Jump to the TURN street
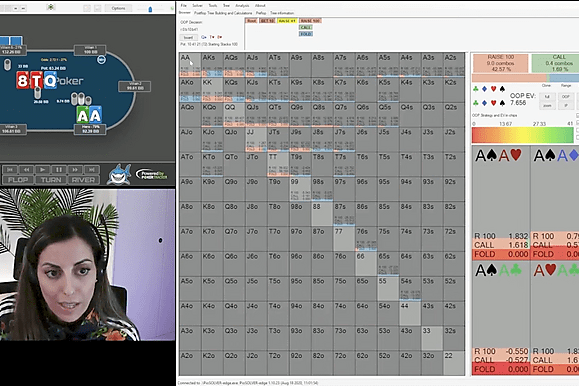The width and height of the screenshot is (579, 386). pos(51,180)
